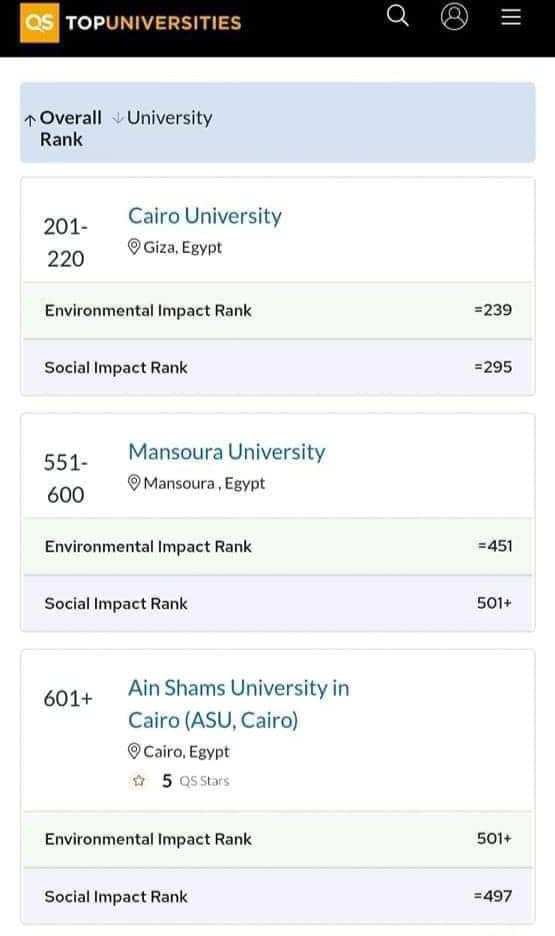Select Cairo University Environmental Impact Rank row
This screenshot has width=555, height=936.
[278, 310]
